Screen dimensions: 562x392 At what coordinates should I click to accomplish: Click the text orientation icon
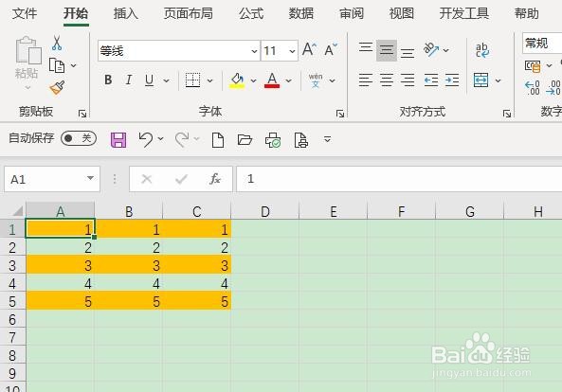(x=431, y=49)
